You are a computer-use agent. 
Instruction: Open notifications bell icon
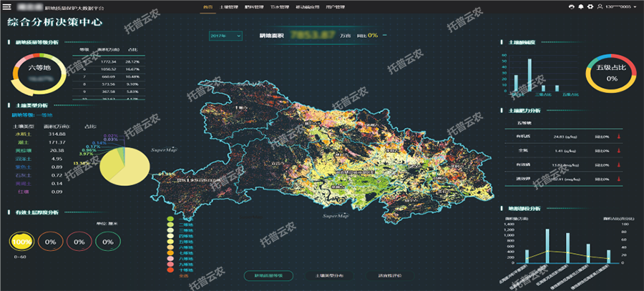click(580, 6)
